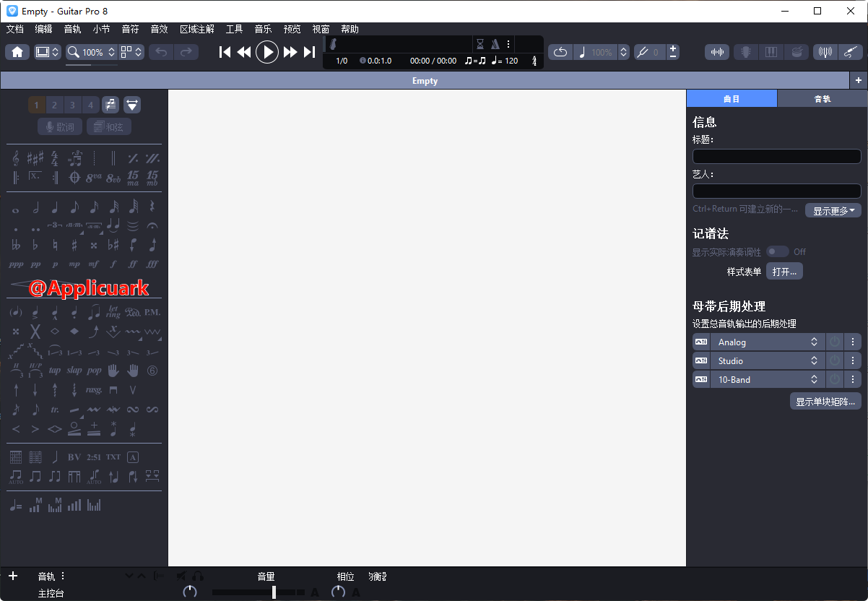Image resolution: width=868 pixels, height=601 pixels.
Task: Expand the 显示更多 dropdown
Action: click(x=833, y=210)
